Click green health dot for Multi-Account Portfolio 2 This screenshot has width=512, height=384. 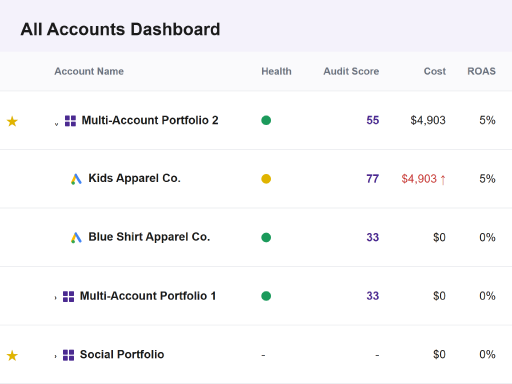(266, 120)
